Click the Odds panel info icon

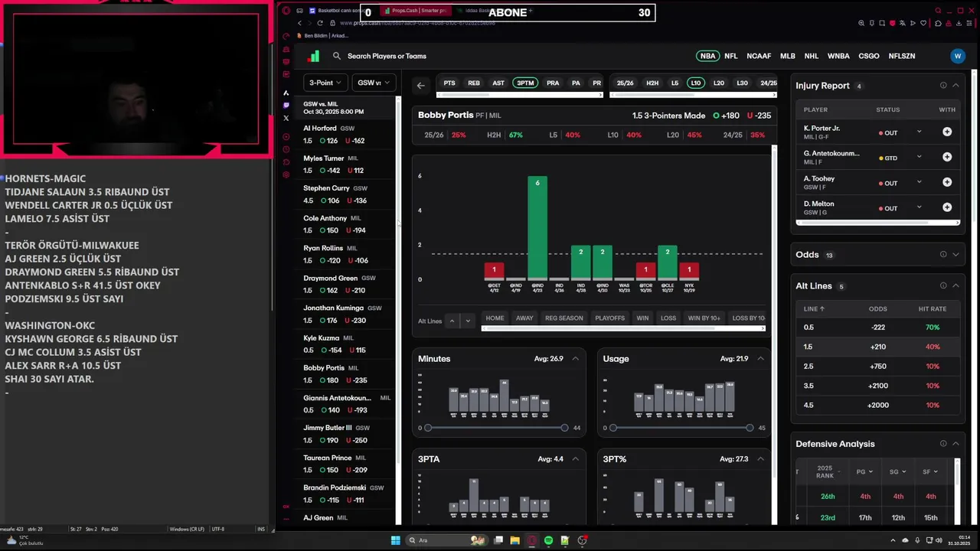[x=943, y=255]
